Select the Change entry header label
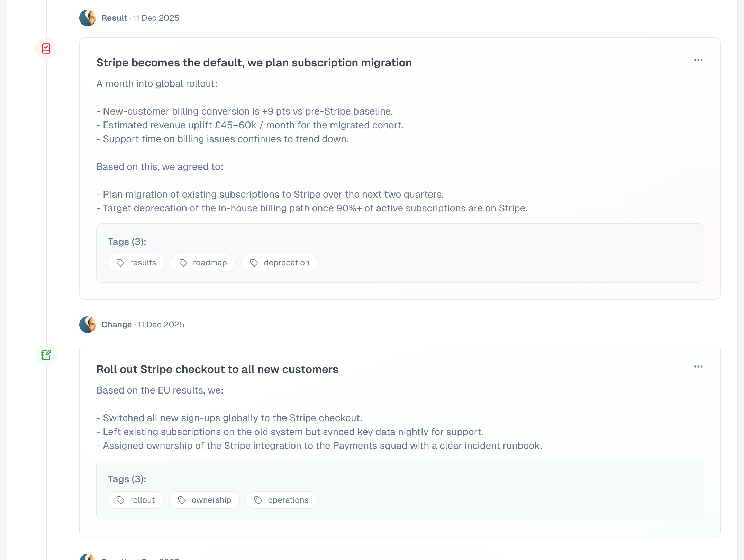Viewport: 744px width, 560px height. tap(116, 324)
